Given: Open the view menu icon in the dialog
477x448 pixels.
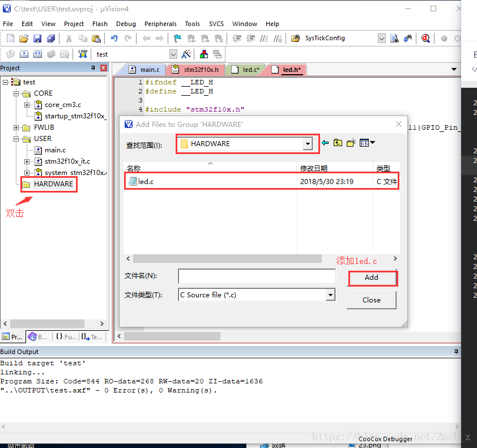Looking at the screenshot, I should pos(367,143).
